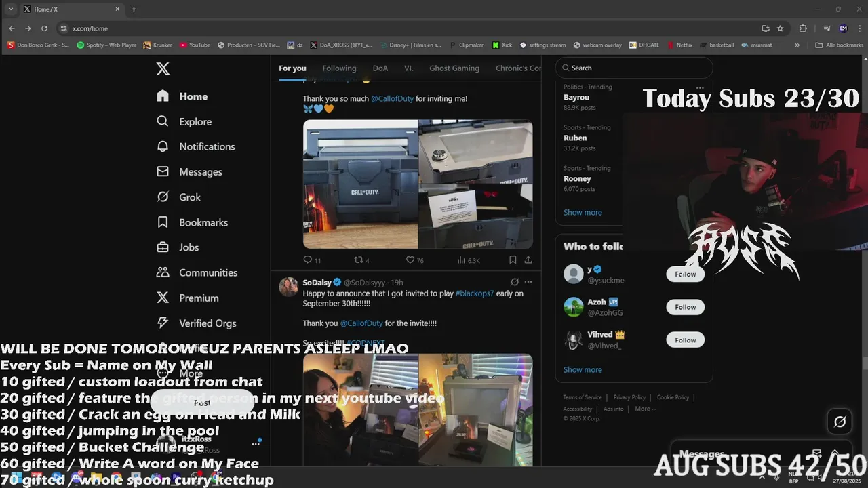
Task: Bookmark the Call of Duty crate post
Action: 513,260
